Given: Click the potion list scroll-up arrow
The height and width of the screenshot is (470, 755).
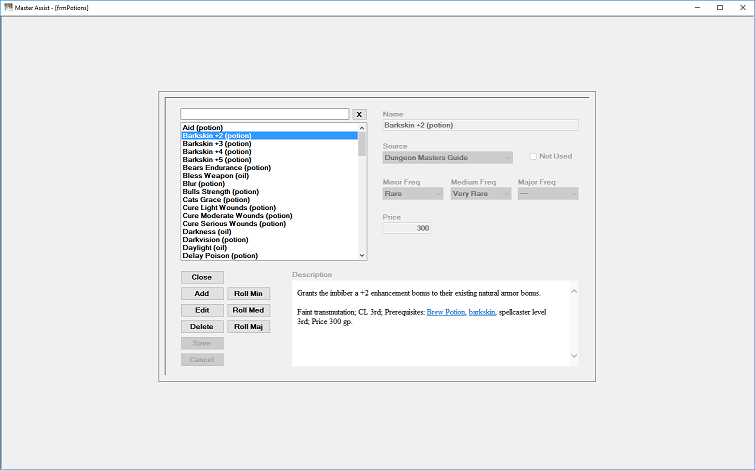Looking at the screenshot, I should tap(362, 128).
